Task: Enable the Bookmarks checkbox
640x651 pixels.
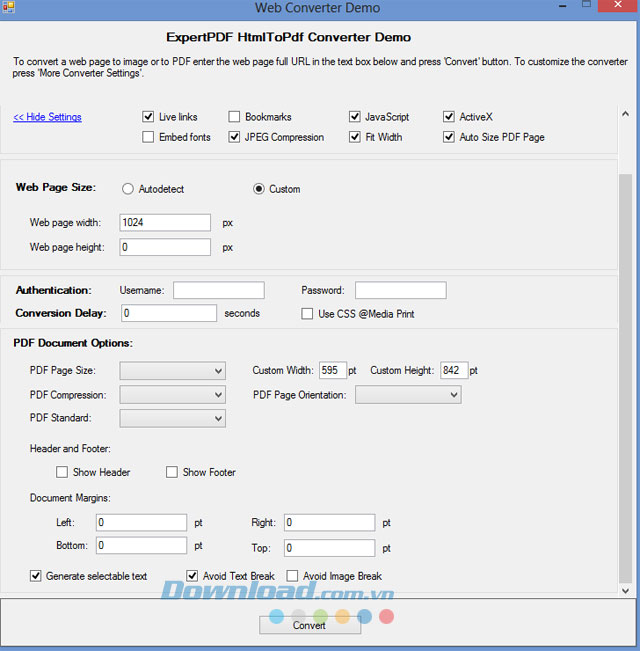Action: [234, 117]
